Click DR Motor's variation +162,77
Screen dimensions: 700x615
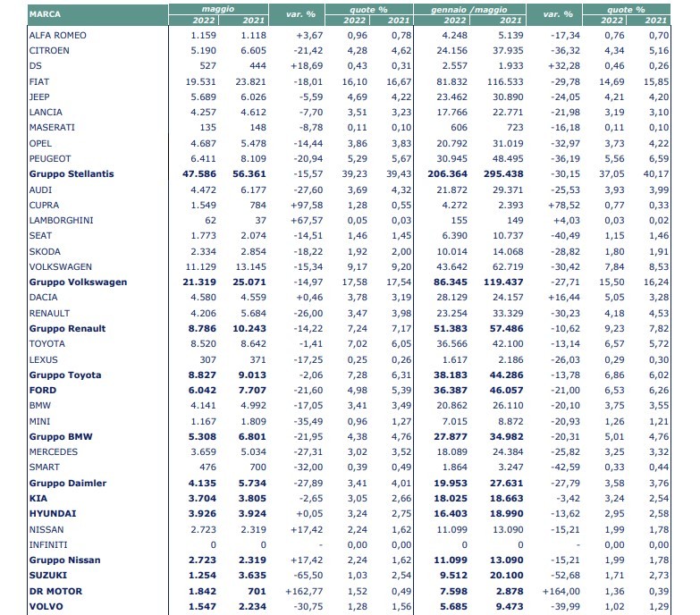[x=304, y=591]
